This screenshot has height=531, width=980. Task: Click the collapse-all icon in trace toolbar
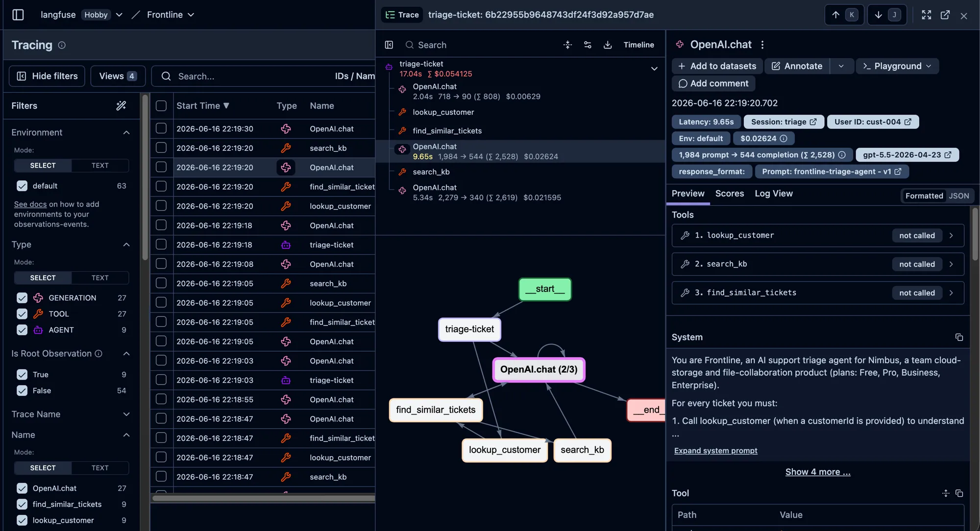568,45
